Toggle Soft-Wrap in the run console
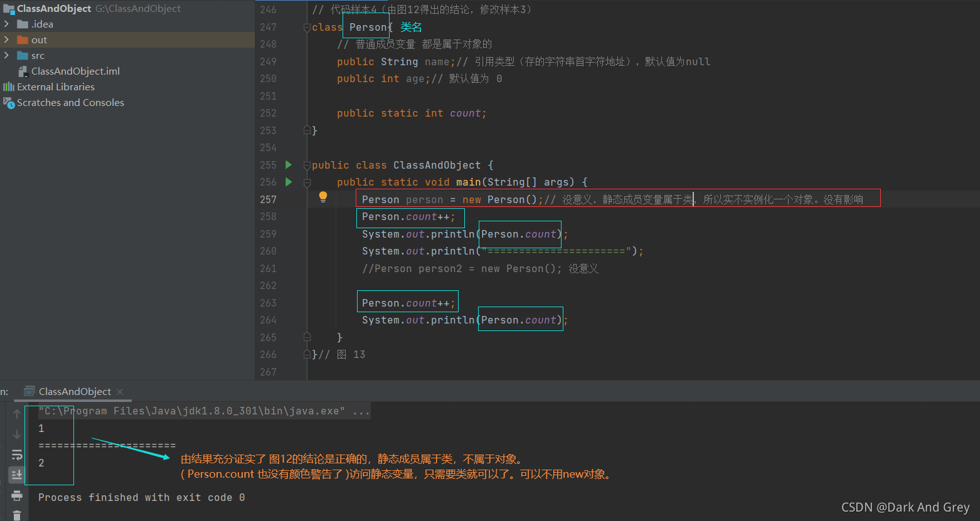980x521 pixels. [17, 455]
